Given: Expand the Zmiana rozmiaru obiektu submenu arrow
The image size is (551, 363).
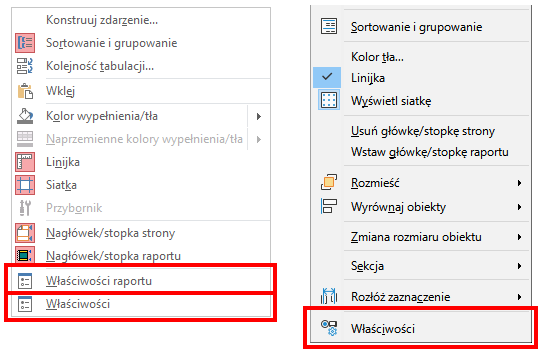Looking at the screenshot, I should [519, 237].
